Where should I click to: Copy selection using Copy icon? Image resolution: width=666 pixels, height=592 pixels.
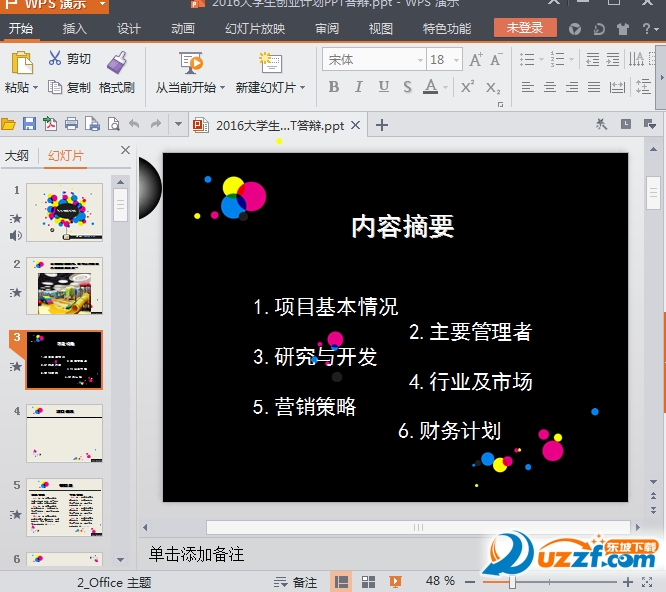tap(55, 87)
